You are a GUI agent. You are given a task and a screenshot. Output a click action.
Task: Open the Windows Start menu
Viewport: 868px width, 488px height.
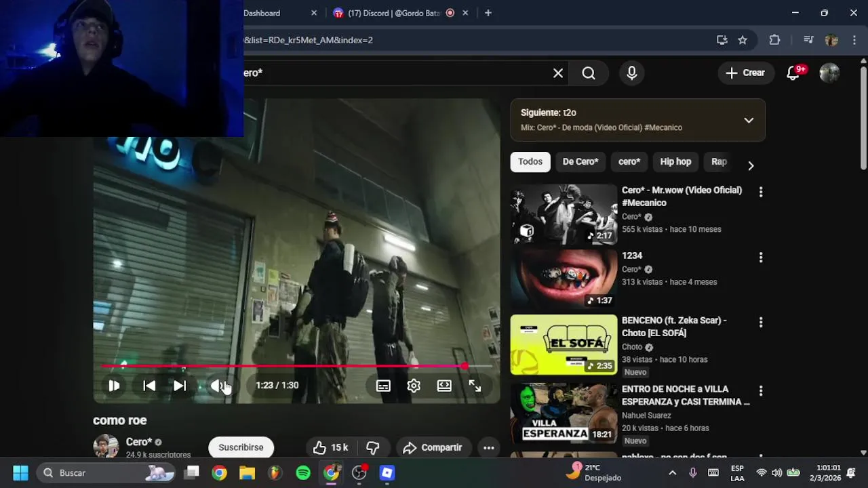20,472
